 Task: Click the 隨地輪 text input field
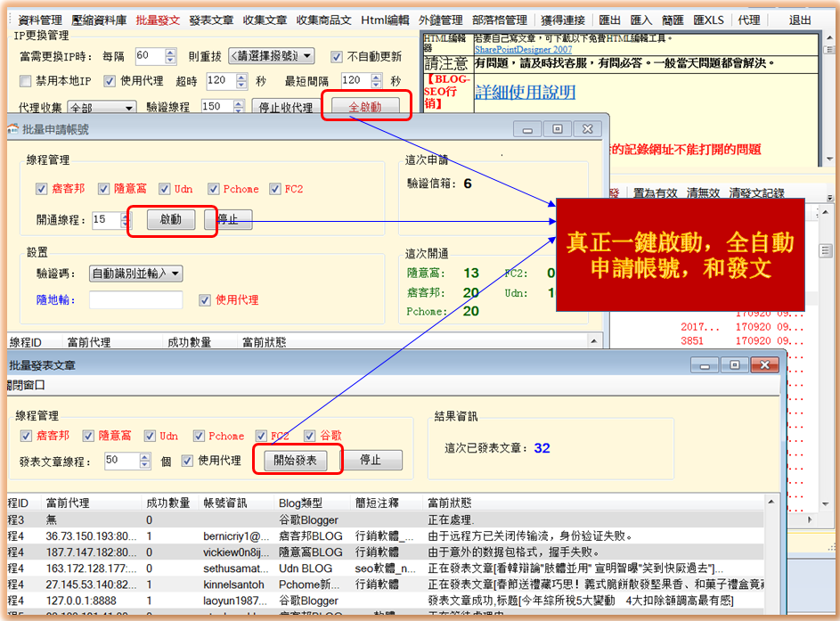(x=135, y=300)
